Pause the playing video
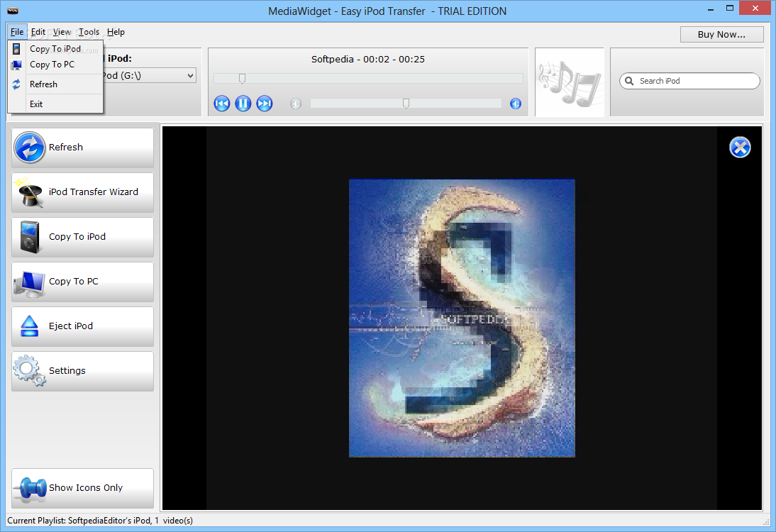776x532 pixels. (243, 104)
